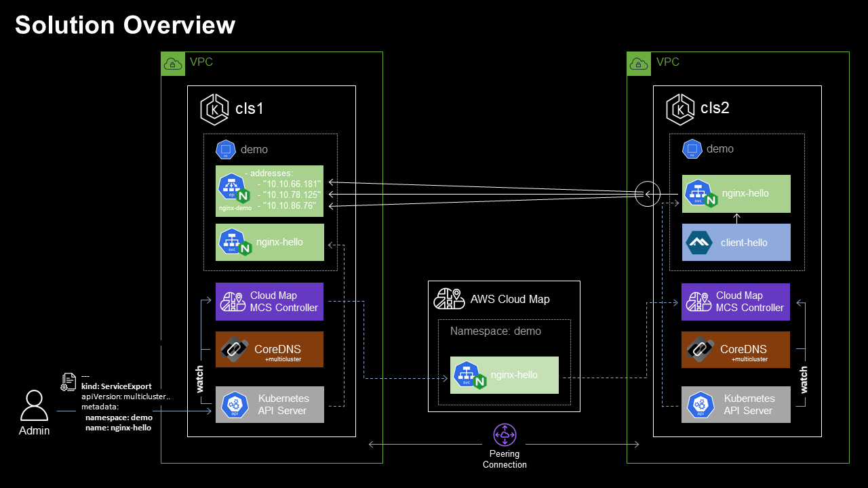Click the cls1 cluster name label
The height and width of the screenshot is (488, 868).
pos(250,108)
